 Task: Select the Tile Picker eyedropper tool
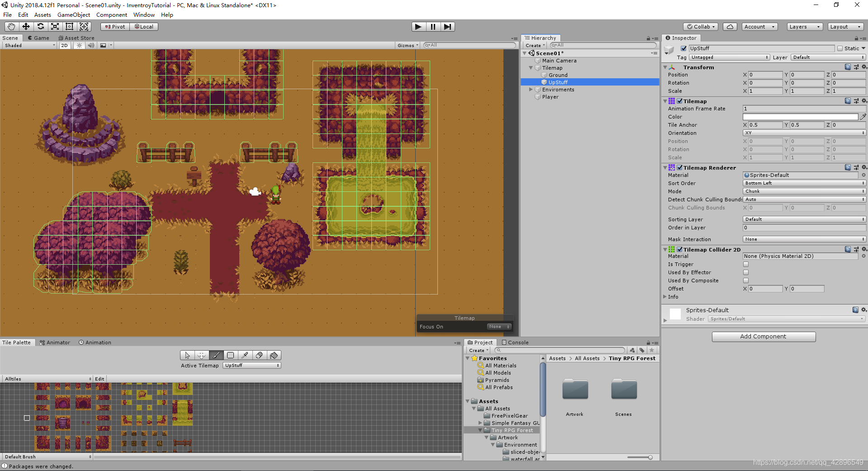245,355
